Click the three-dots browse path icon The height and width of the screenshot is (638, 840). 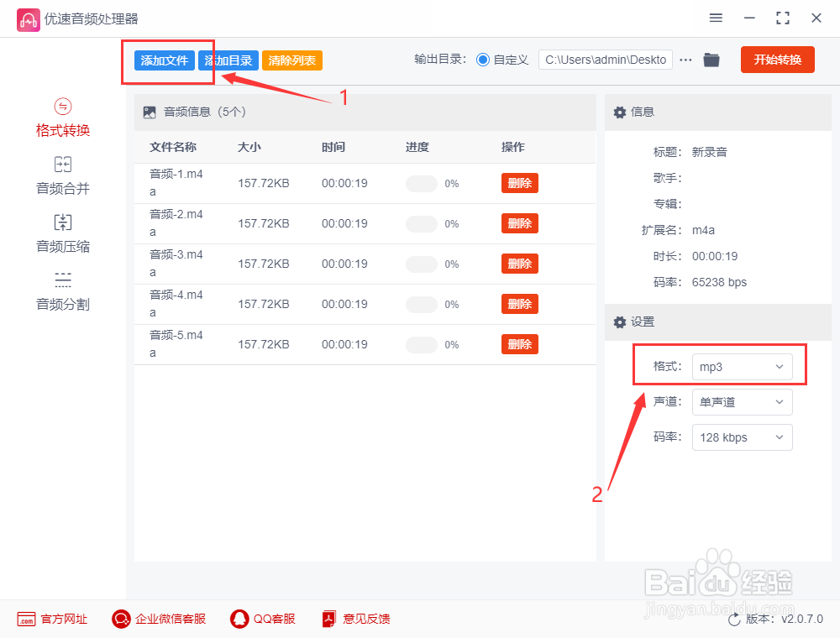[685, 60]
